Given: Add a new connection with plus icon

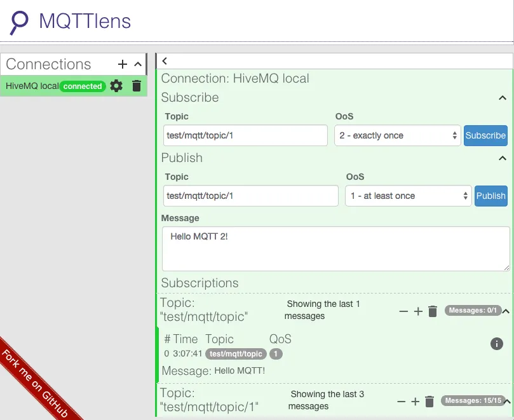Looking at the screenshot, I should click(x=122, y=64).
